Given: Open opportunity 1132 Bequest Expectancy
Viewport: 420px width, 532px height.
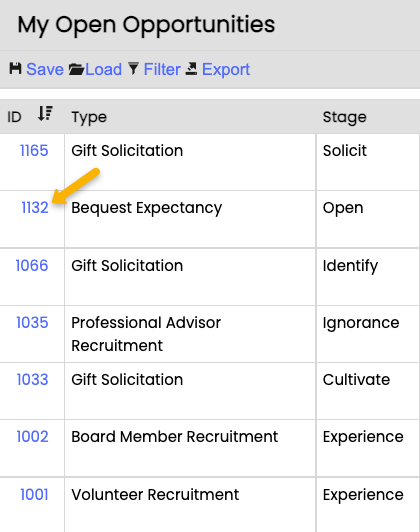Looking at the screenshot, I should coord(35,207).
